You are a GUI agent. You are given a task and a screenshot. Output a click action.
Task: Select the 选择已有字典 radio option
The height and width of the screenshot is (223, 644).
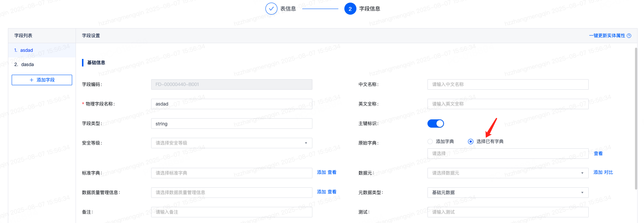471,142
